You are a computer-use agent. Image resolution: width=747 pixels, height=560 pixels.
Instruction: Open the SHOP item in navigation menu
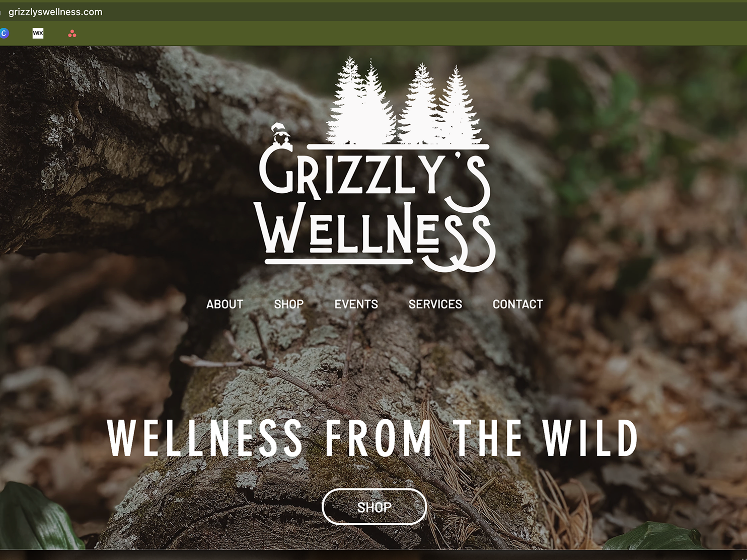[x=288, y=304]
